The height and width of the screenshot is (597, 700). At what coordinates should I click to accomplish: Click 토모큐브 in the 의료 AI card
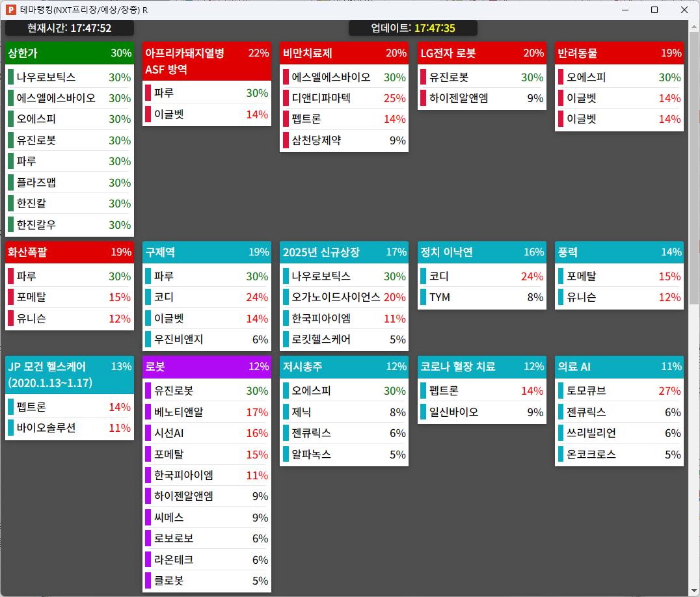pos(619,391)
